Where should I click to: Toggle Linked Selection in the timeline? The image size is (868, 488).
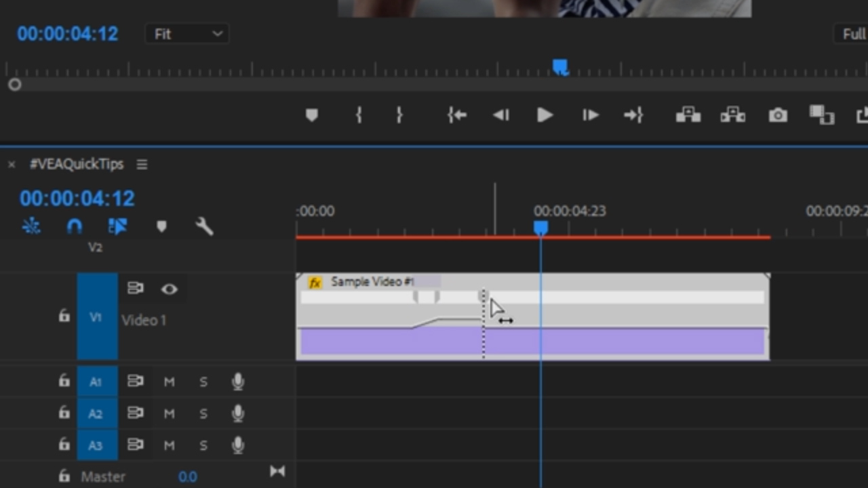click(117, 226)
